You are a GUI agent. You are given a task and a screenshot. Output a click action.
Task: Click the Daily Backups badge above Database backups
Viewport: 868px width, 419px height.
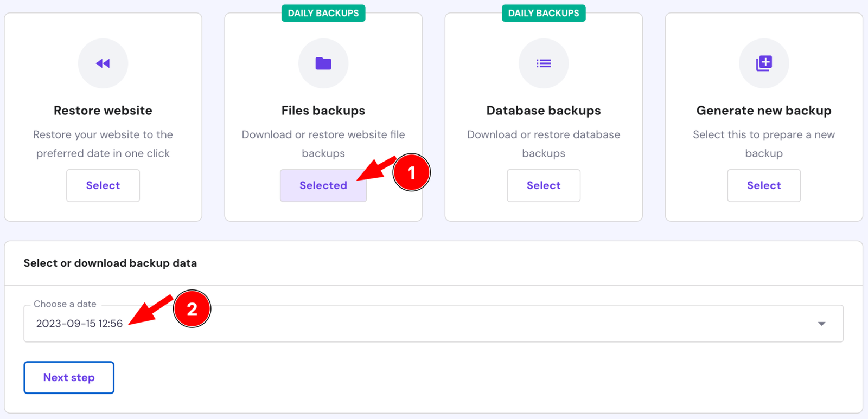tap(544, 13)
